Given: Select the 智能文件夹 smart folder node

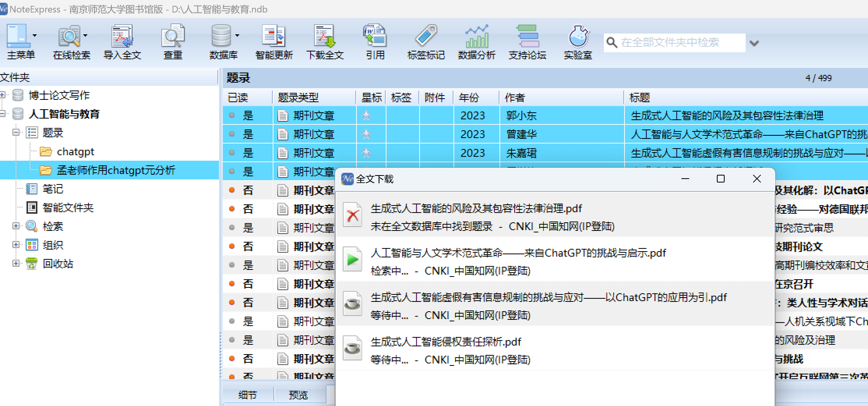Looking at the screenshot, I should 68,207.
